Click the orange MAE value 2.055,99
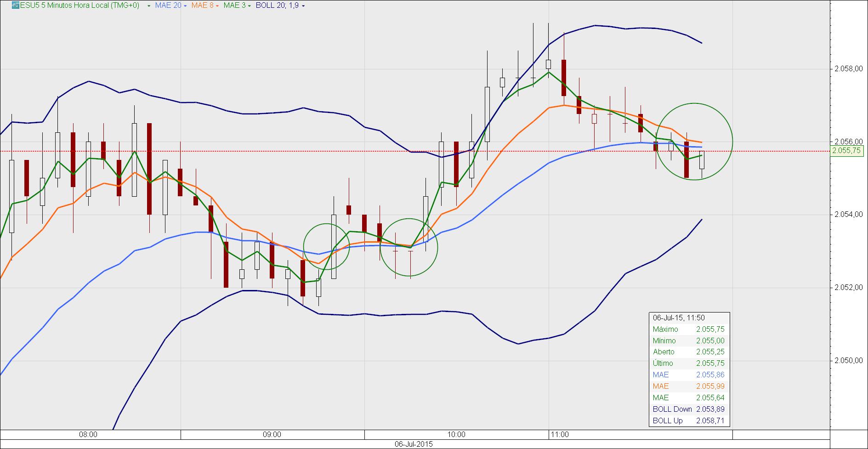868x449 pixels. tap(710, 386)
